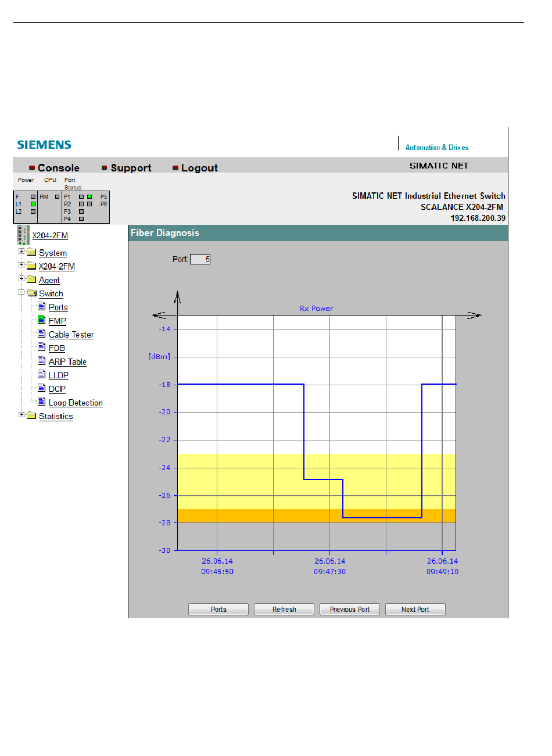Viewport: 552px width, 756px height.
Task: Click the Port number input field
Action: pos(200,259)
